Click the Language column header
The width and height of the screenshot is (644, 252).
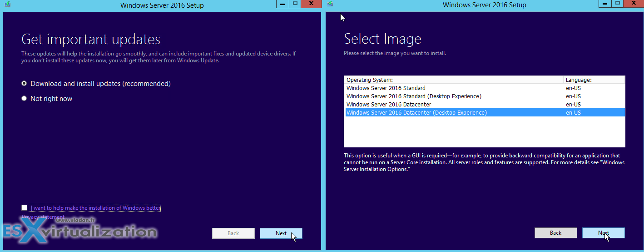594,80
